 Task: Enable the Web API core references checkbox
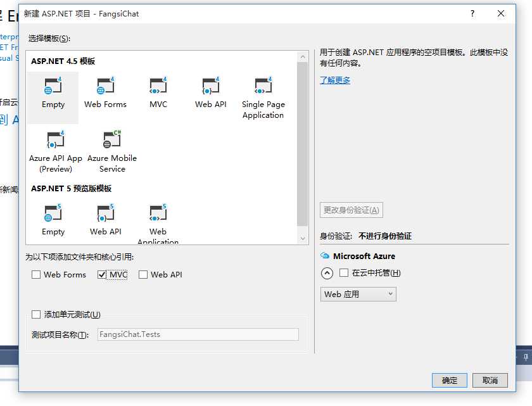[x=143, y=274]
